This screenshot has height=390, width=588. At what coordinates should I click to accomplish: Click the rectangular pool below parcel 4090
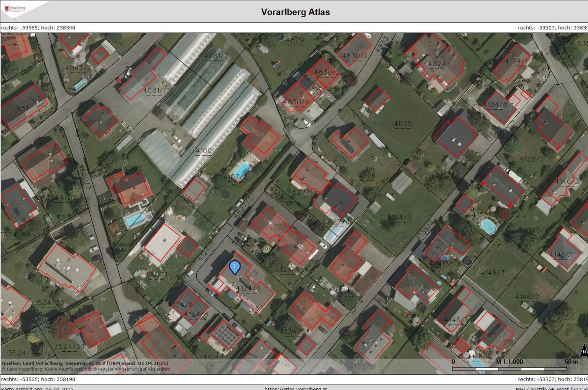pyautogui.click(x=135, y=220)
